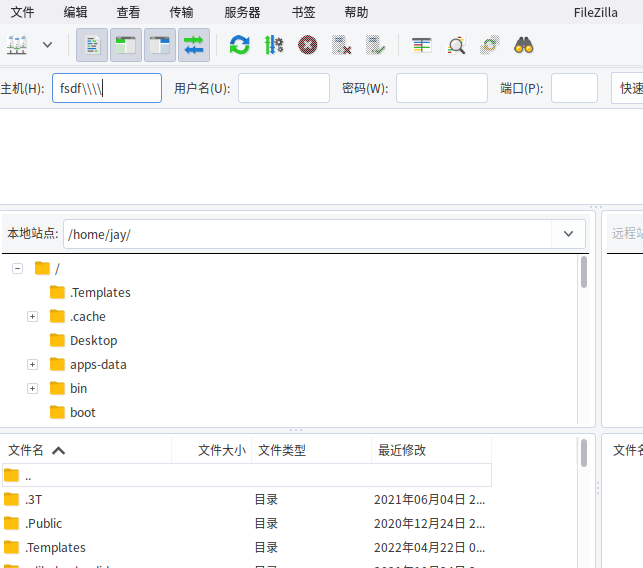
Task: Toggle transfer queue display
Action: 194,45
